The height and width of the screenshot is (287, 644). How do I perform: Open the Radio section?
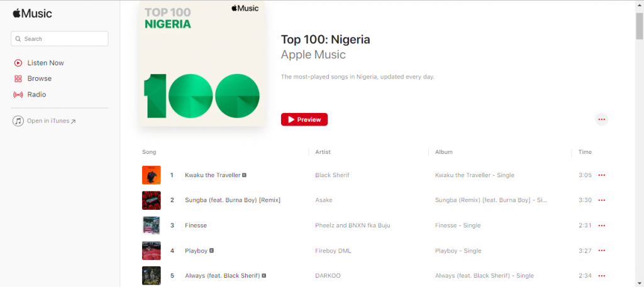[x=36, y=94]
